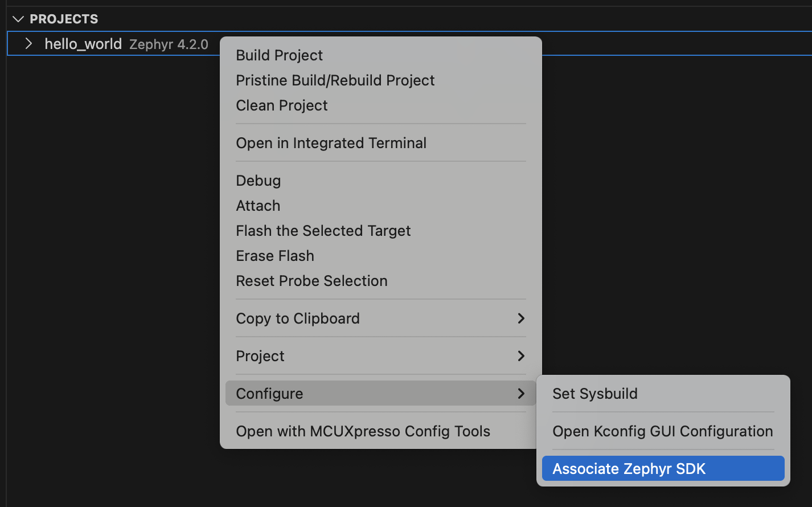The image size is (812, 507).
Task: Select Reset Probe Selection
Action: point(311,281)
